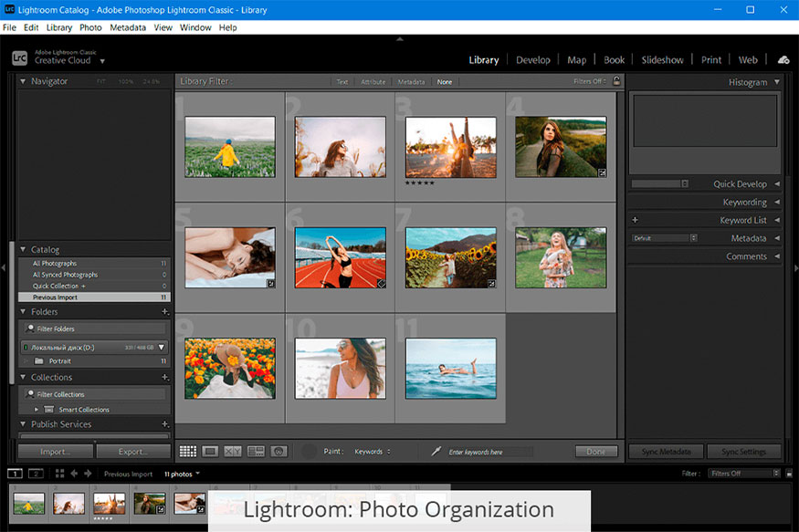The height and width of the screenshot is (532, 799).
Task: Open Survey view icon
Action: pyautogui.click(x=256, y=451)
